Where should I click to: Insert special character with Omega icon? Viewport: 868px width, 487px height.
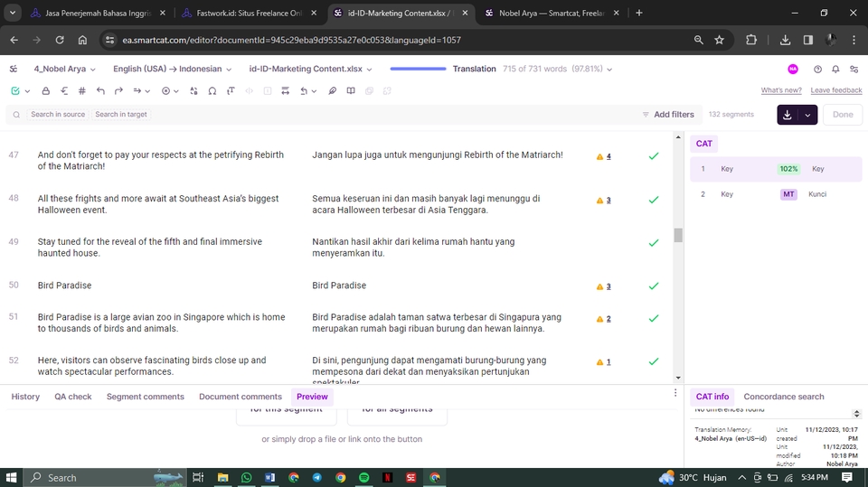point(212,90)
